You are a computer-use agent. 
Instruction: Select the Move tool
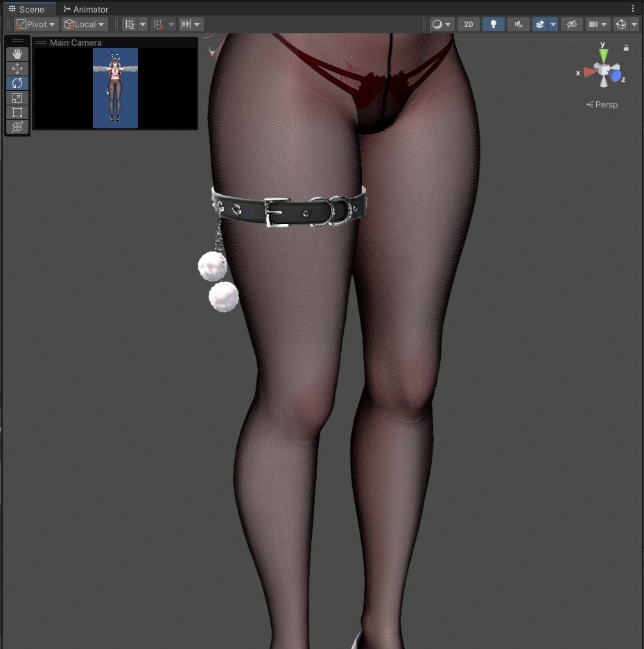(x=17, y=68)
